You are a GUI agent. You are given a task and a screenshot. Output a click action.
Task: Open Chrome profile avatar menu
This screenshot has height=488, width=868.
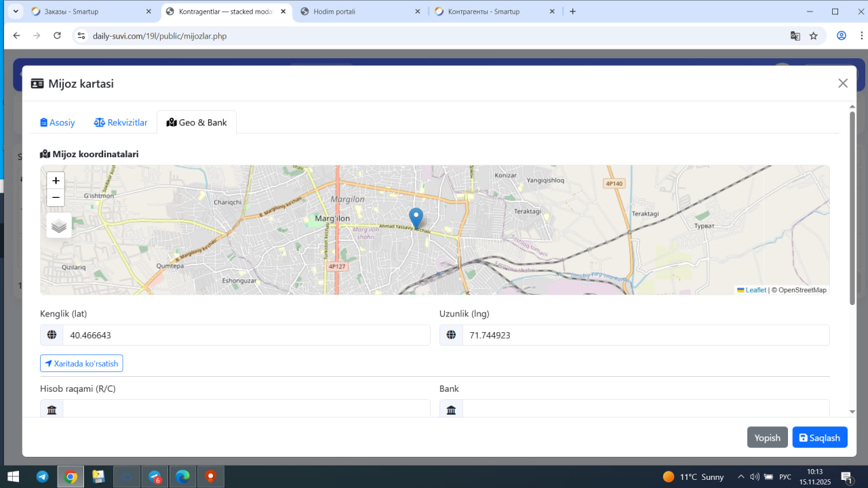point(842,36)
